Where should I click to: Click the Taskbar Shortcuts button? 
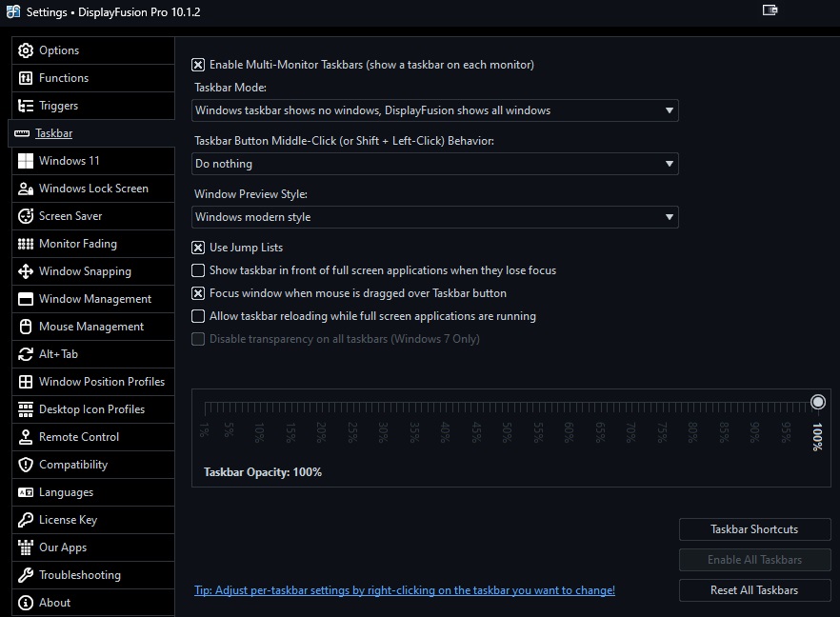[754, 529]
